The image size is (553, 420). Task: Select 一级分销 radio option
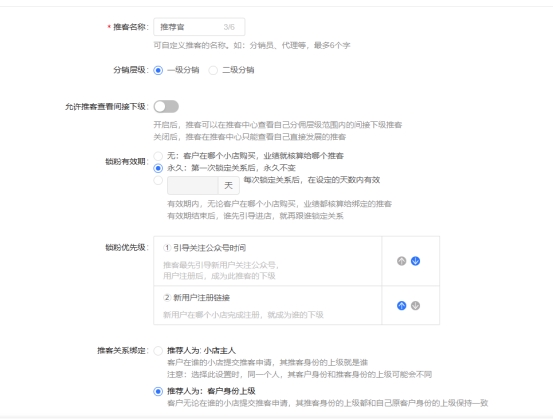[158, 70]
